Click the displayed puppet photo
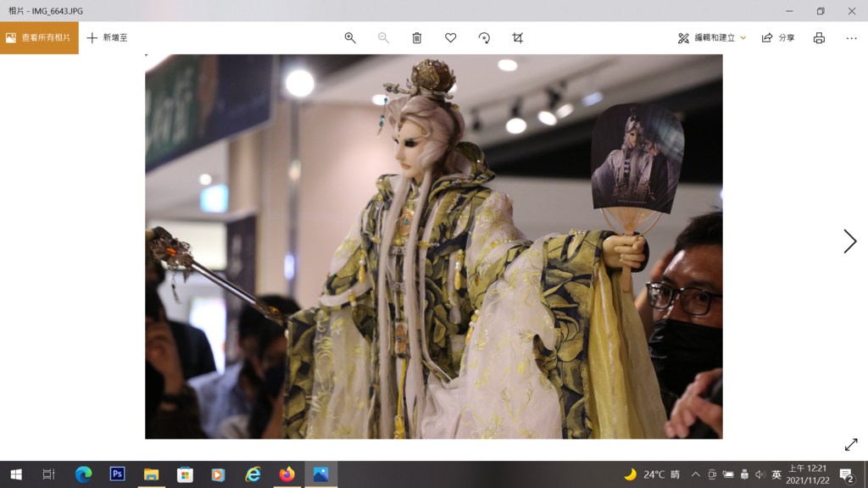Screen dimensions: 868x488 point(433,247)
